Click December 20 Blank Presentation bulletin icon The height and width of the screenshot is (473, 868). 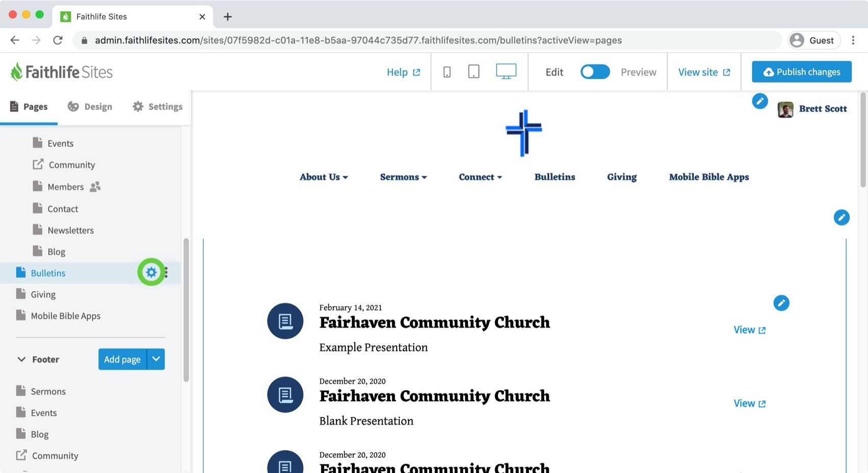[x=285, y=394]
